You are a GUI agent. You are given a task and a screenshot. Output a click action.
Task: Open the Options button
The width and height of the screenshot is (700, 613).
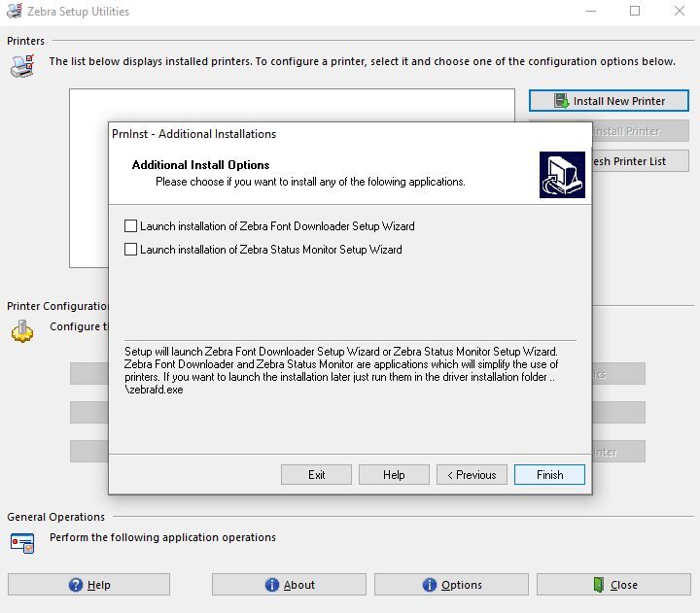(451, 585)
